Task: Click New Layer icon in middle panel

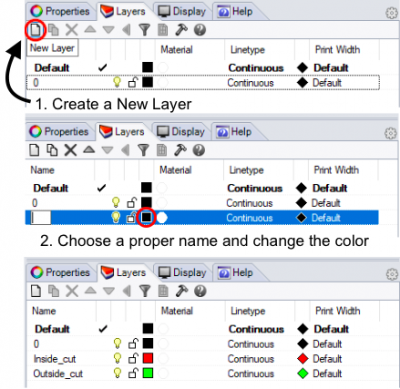Action: coord(34,150)
